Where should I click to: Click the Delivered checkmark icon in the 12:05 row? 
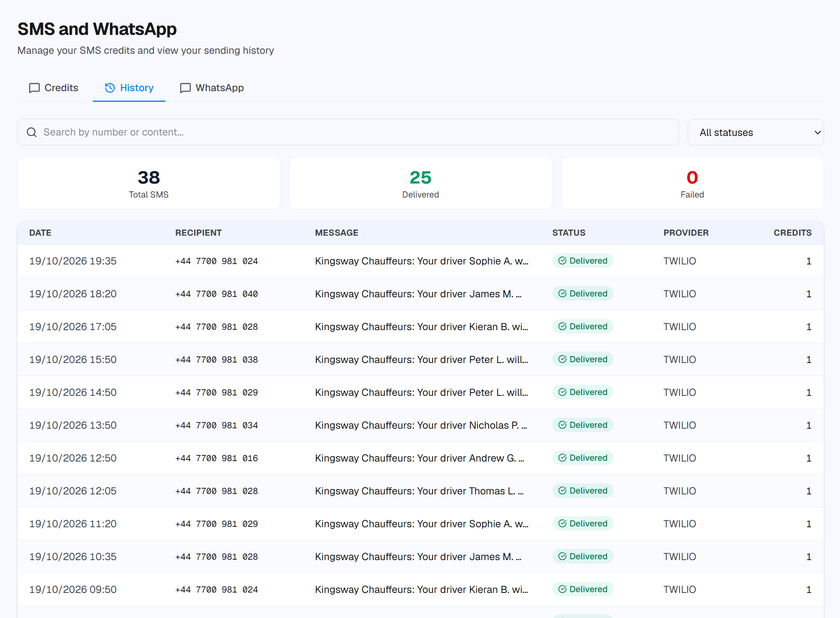tap(563, 491)
